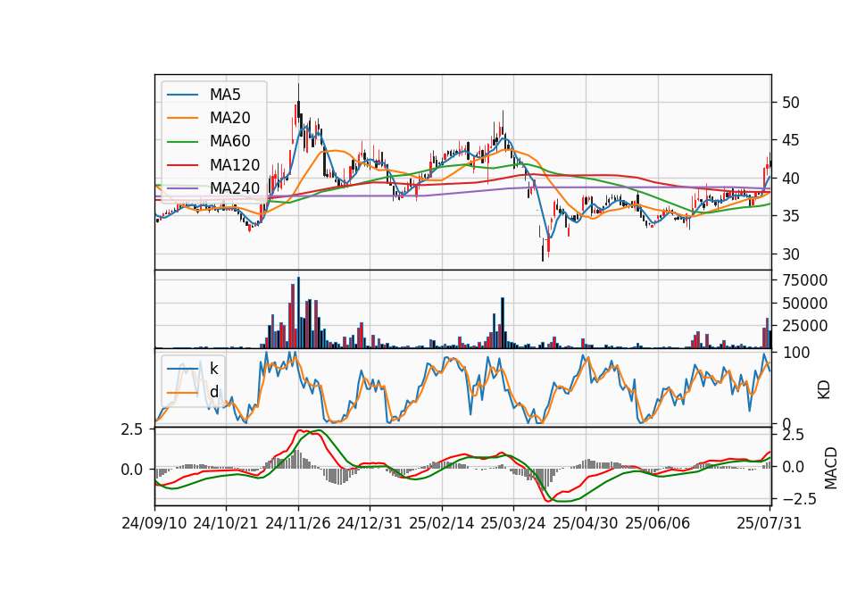Click the d legend entry in KD panel
Viewport: 857px width, 616px height.
(x=193, y=392)
